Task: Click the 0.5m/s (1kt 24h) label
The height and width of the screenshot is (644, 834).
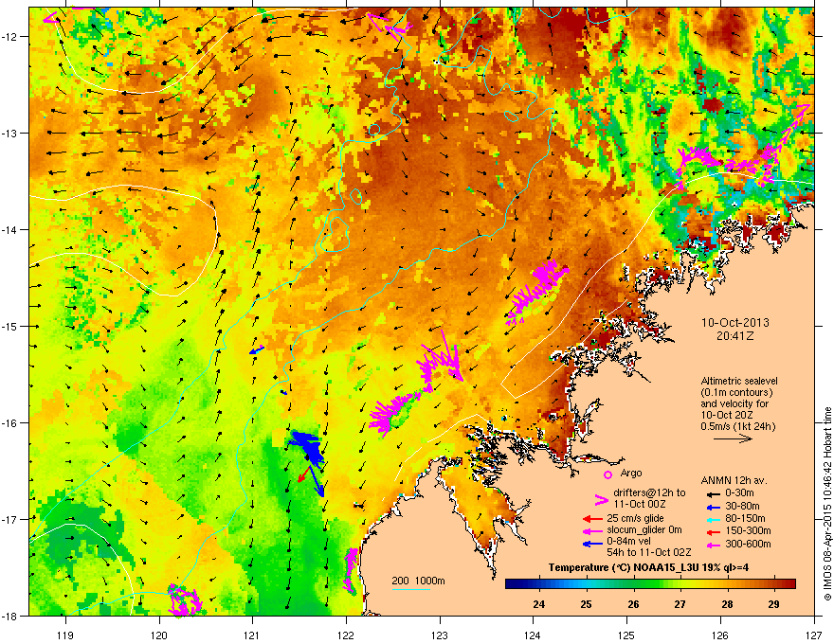Action: 737,426
